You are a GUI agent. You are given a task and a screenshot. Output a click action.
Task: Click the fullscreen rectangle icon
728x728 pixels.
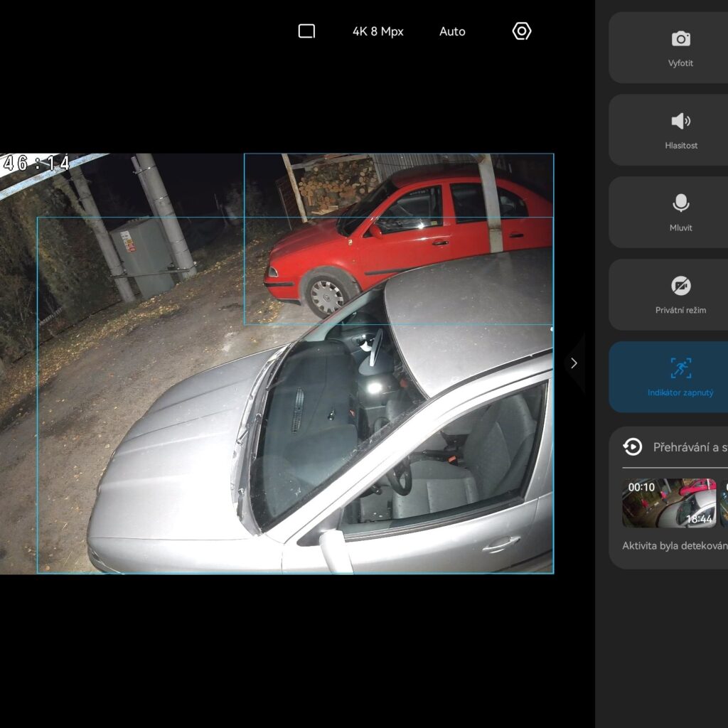coord(306,31)
